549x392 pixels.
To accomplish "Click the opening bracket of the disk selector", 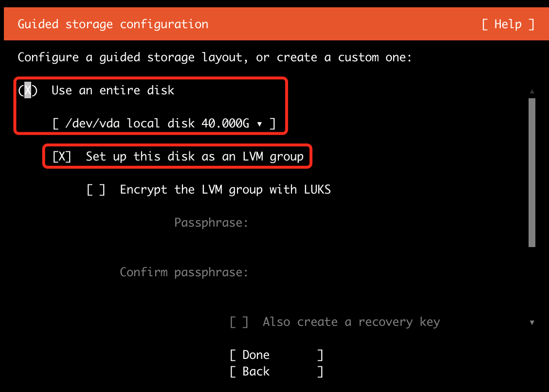I will (x=55, y=123).
